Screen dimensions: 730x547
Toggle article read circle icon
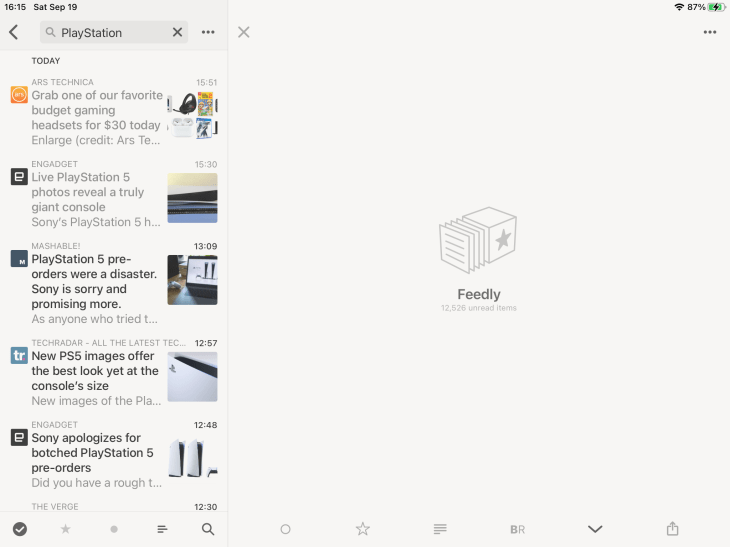pos(285,529)
